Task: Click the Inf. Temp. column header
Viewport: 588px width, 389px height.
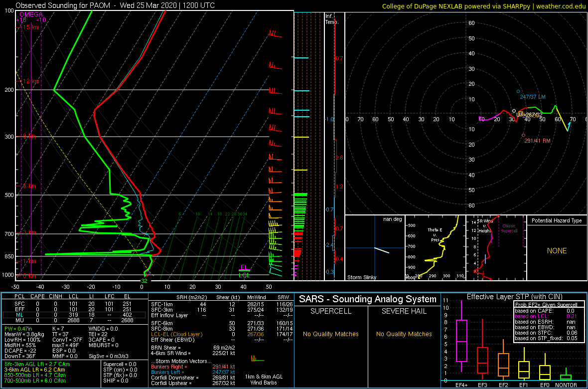Action: coord(332,19)
